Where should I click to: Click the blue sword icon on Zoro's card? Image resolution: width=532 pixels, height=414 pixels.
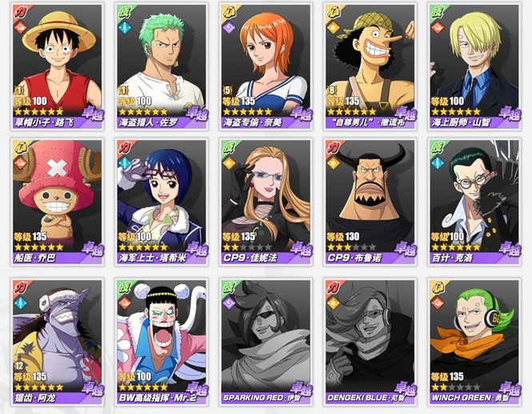125,28
